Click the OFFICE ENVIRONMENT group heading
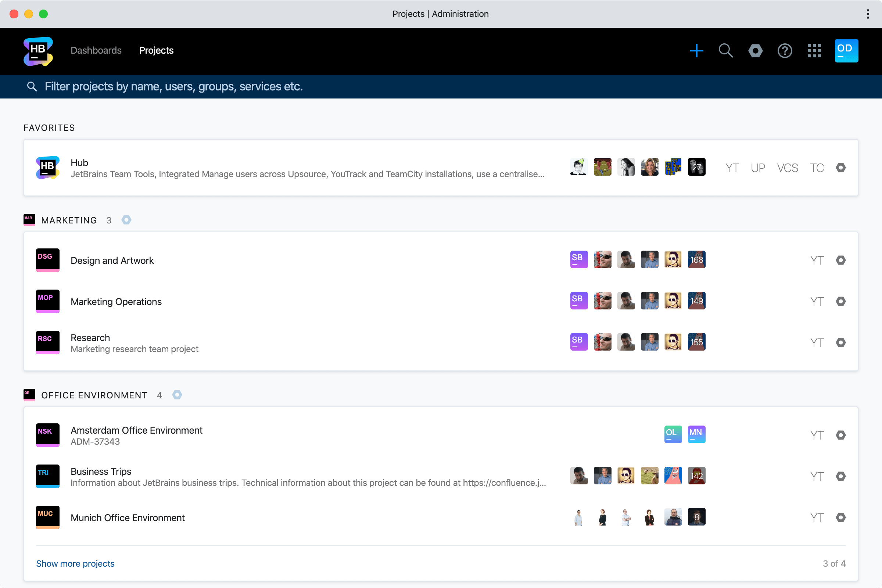Screen dimensions: 882x588 94,396
